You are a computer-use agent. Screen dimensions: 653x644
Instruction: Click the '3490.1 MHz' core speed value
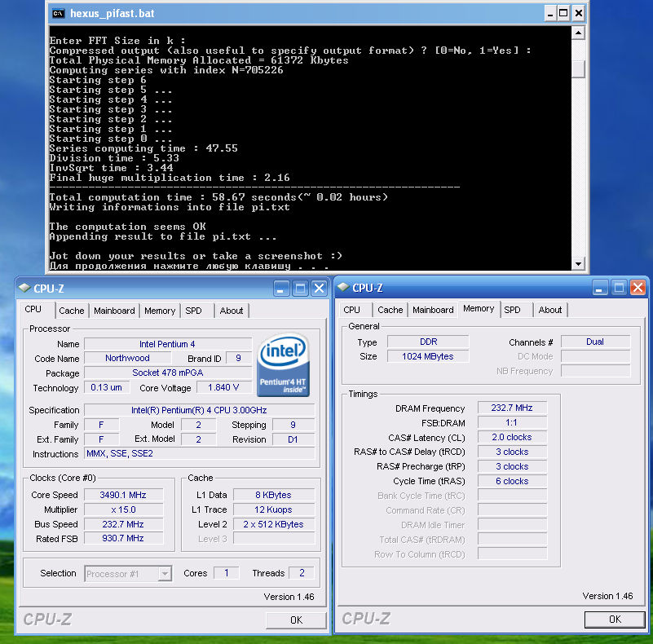tap(123, 495)
